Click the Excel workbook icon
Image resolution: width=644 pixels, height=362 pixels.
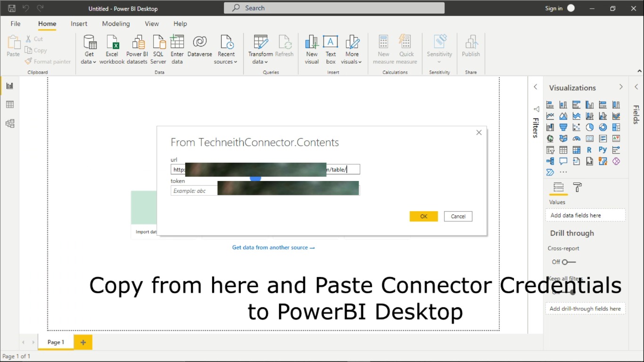(x=112, y=49)
